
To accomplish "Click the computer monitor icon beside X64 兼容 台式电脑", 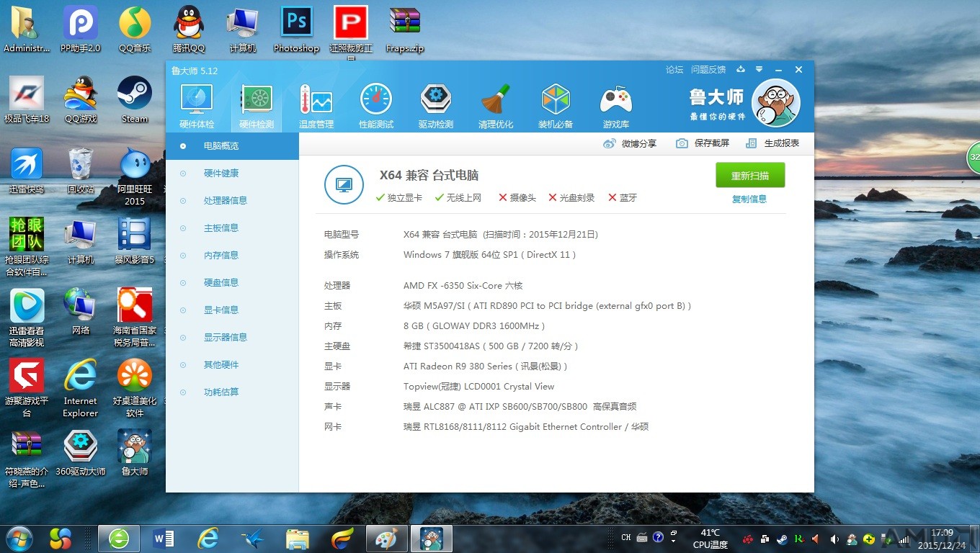I will pyautogui.click(x=344, y=185).
